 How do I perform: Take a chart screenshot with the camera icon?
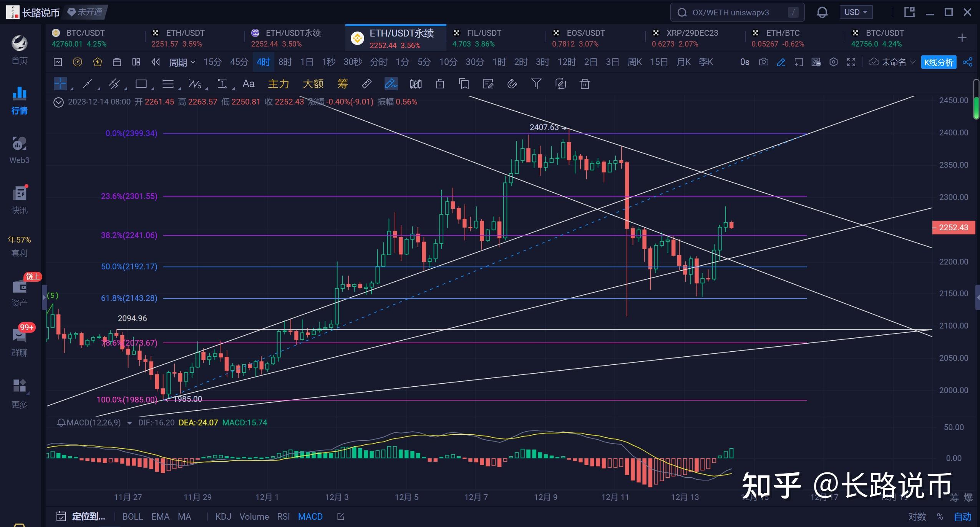(x=763, y=62)
